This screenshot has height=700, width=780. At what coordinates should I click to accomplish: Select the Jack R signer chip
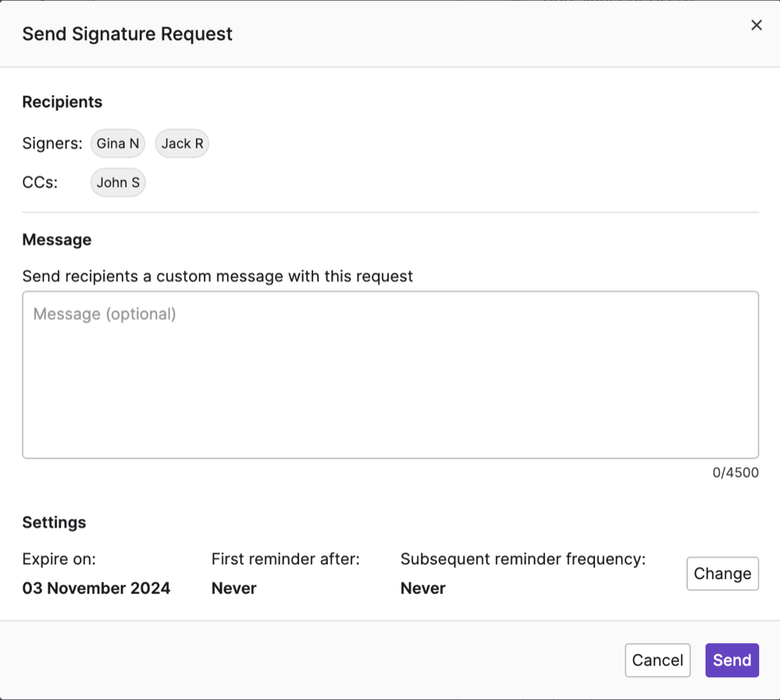pyautogui.click(x=181, y=143)
